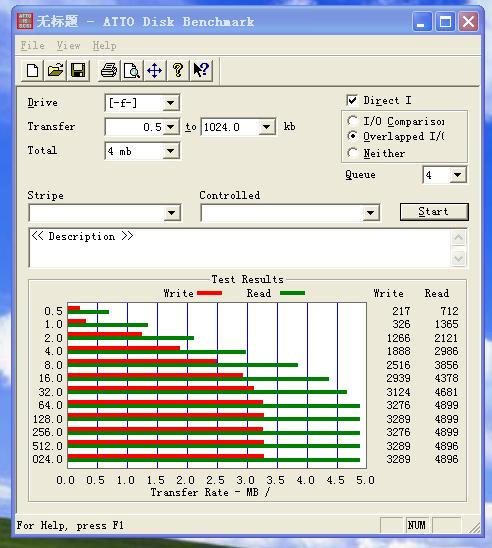
Task: Click inside the Description text box
Action: click(x=240, y=248)
